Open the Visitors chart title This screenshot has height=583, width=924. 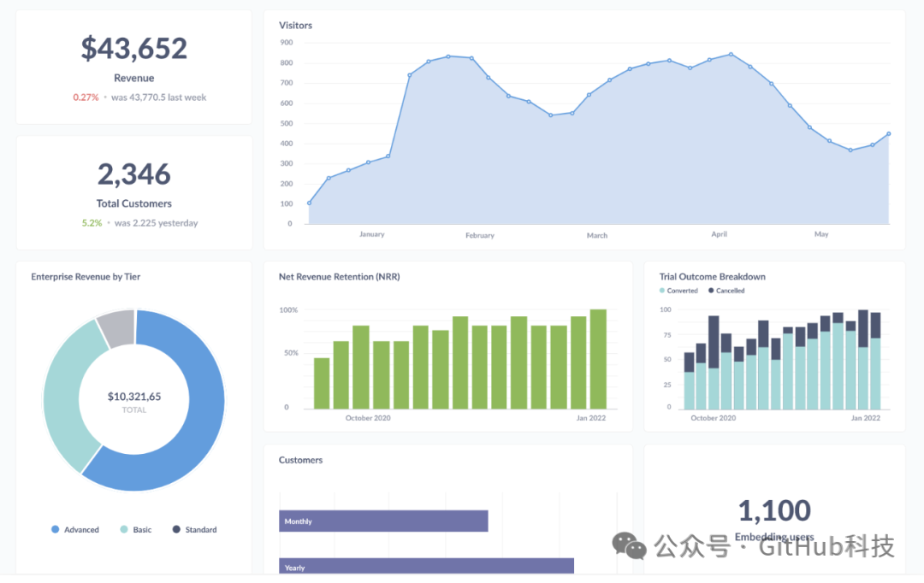pyautogui.click(x=295, y=26)
